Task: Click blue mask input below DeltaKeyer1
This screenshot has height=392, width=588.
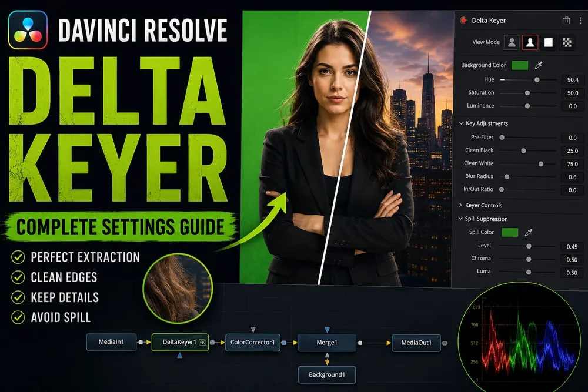Action: coord(179,356)
